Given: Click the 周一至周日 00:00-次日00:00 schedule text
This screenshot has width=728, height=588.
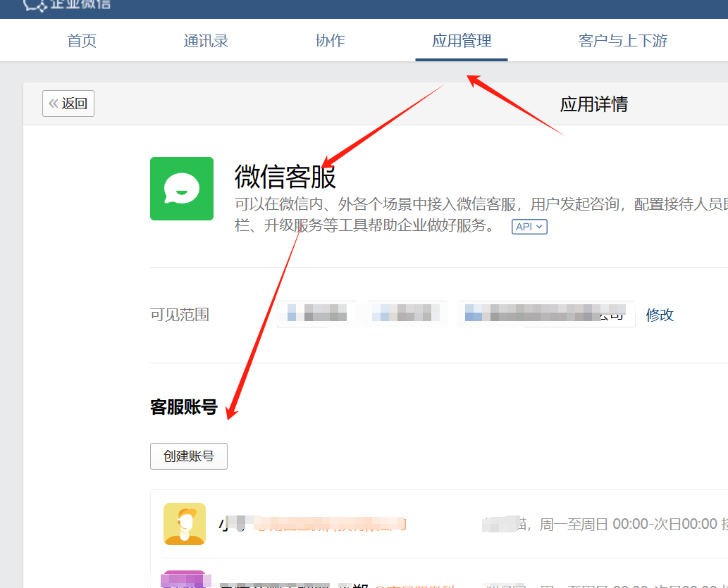Looking at the screenshot, I should click(x=628, y=524).
